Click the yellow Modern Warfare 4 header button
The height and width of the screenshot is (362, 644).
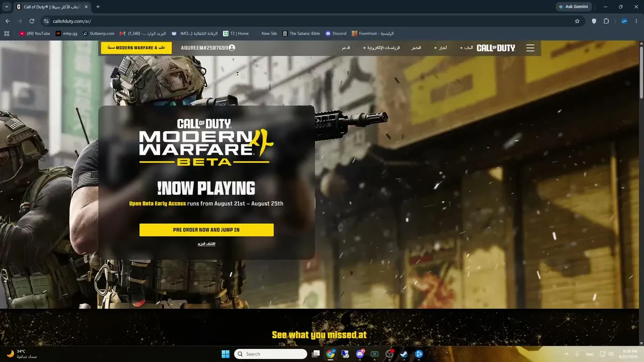point(136,48)
